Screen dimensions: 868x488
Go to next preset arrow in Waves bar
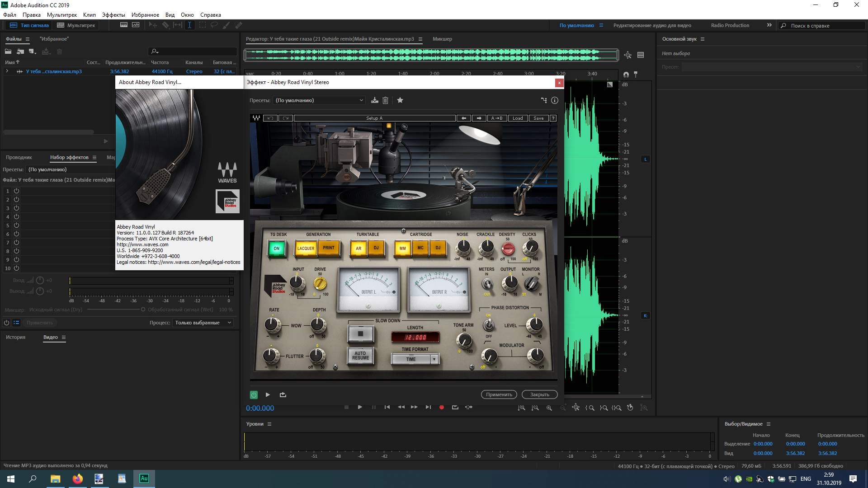coord(479,118)
